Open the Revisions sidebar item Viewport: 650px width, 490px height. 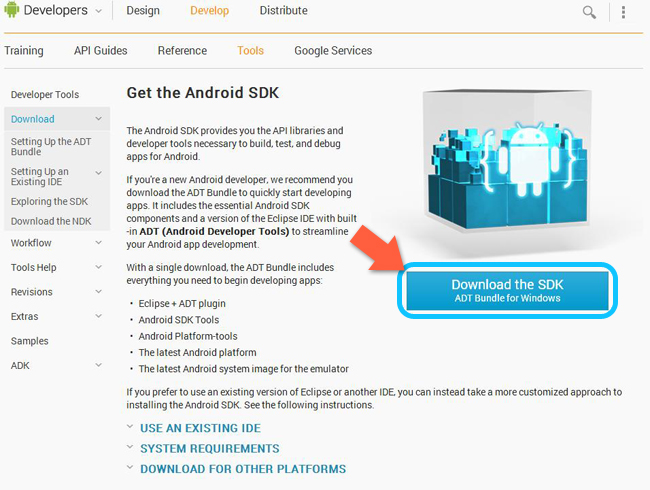click(32, 292)
